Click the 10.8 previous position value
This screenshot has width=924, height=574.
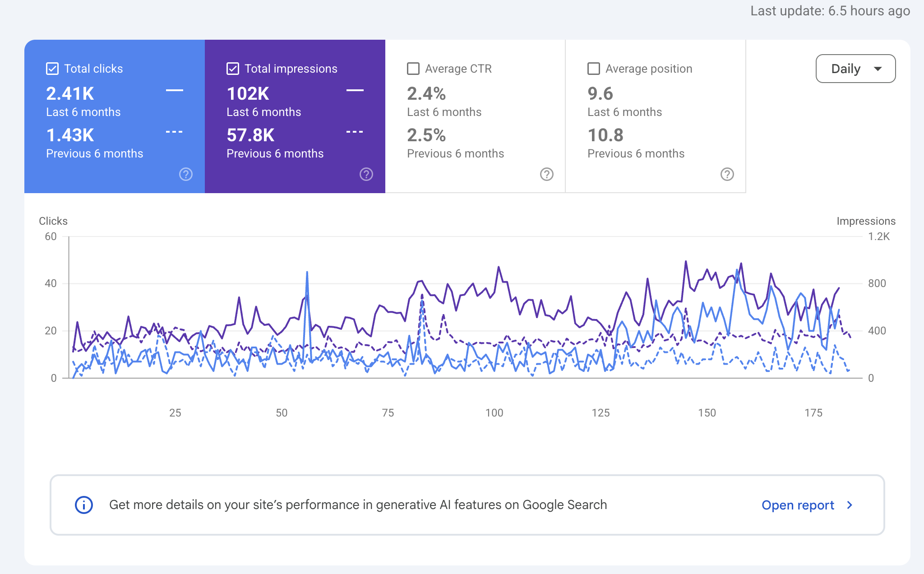click(605, 135)
